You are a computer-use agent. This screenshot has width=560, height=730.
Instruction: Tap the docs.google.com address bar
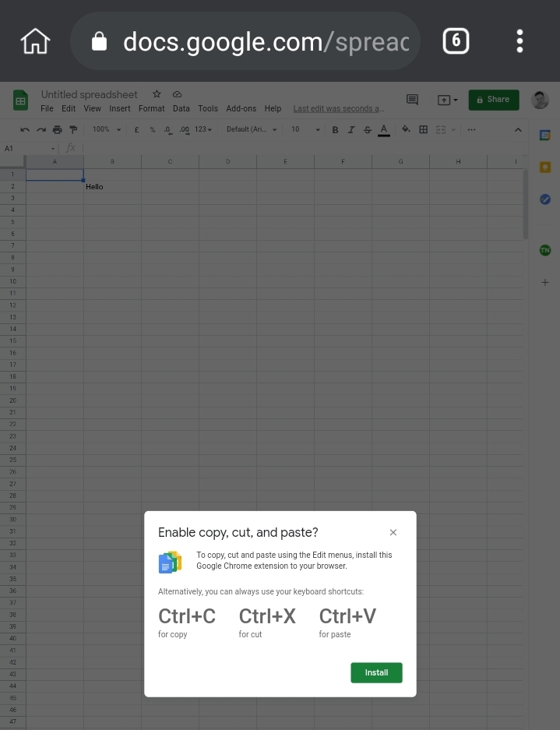click(x=245, y=41)
